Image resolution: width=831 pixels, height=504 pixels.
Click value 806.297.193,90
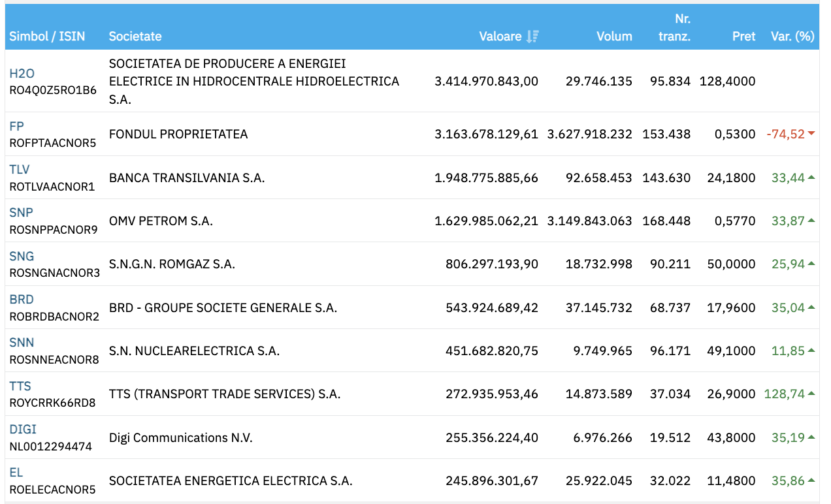(492, 264)
